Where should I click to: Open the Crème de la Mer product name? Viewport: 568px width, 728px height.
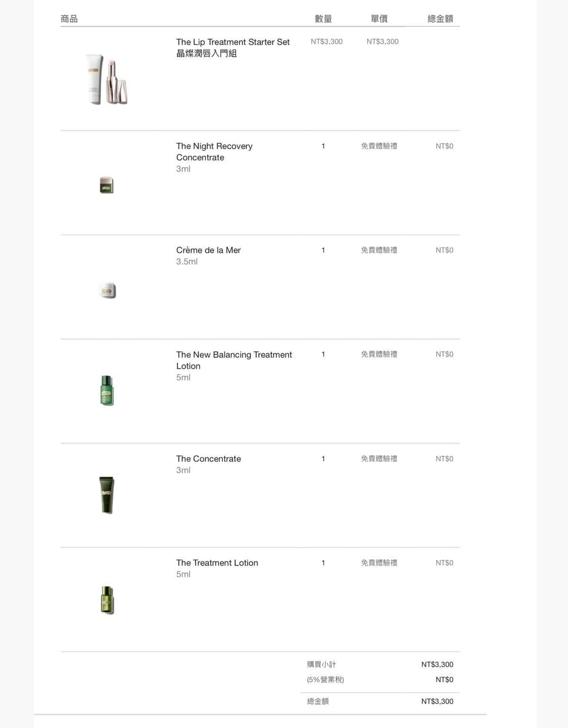tap(208, 250)
